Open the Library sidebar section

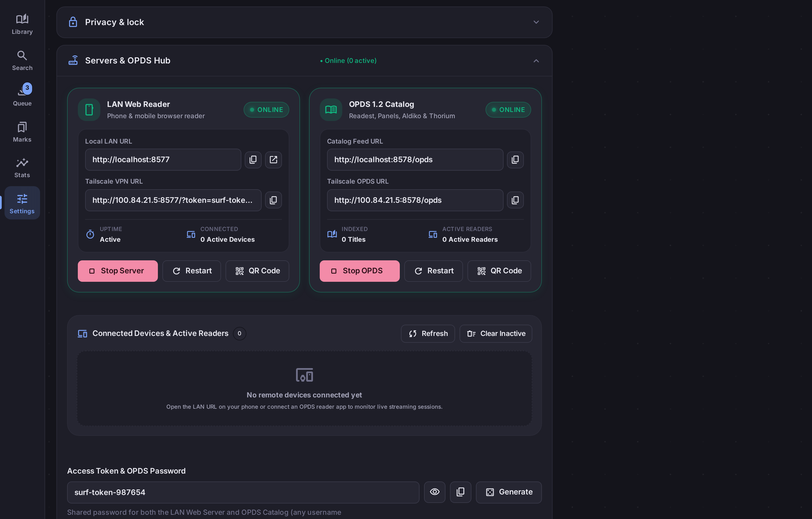pyautogui.click(x=22, y=24)
